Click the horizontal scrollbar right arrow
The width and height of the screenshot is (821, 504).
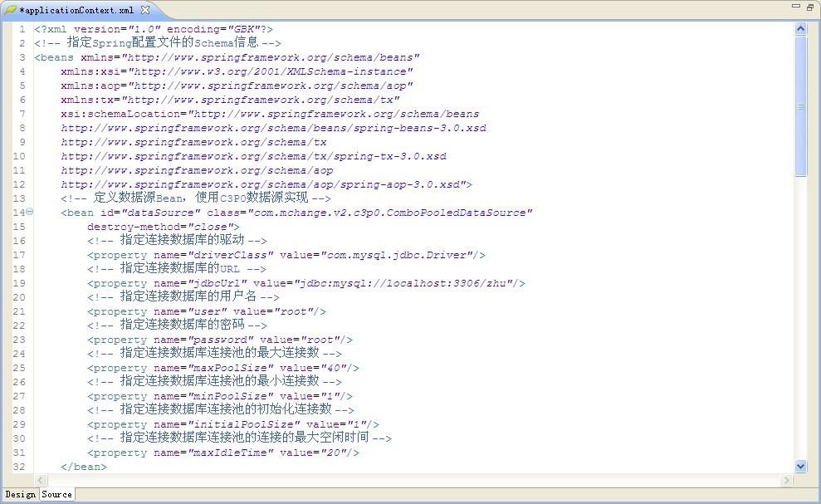[x=787, y=479]
